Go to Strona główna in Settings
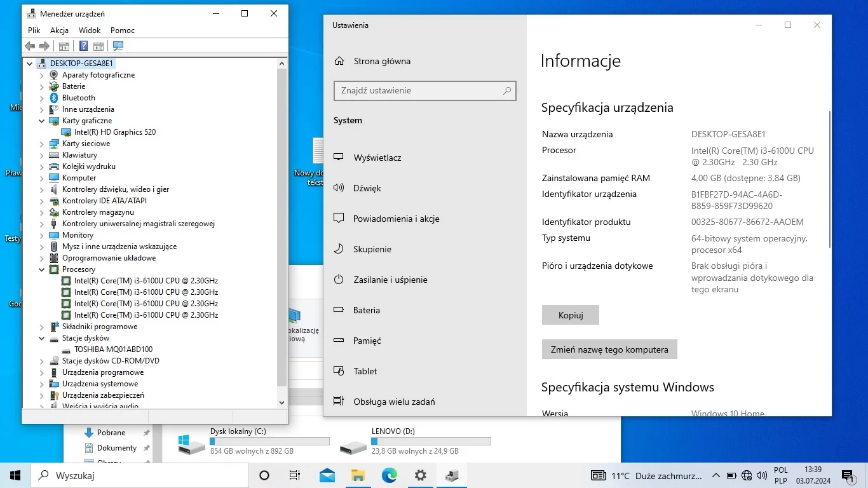 click(x=382, y=61)
